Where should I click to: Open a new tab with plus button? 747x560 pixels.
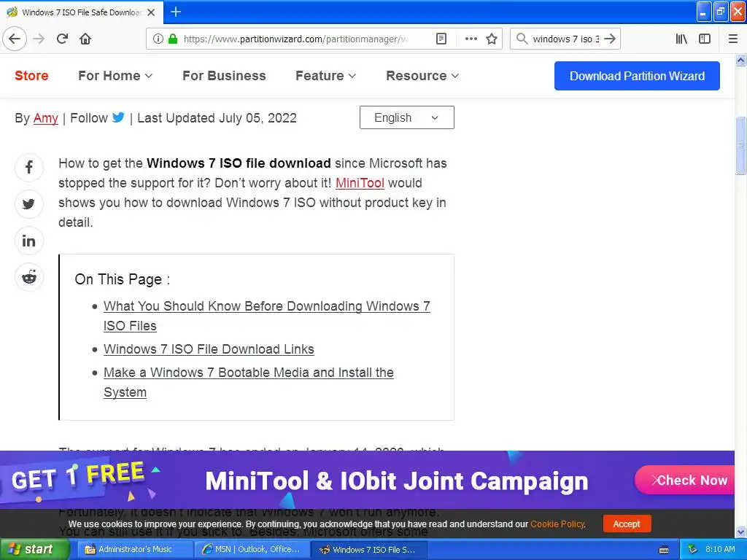(x=176, y=12)
